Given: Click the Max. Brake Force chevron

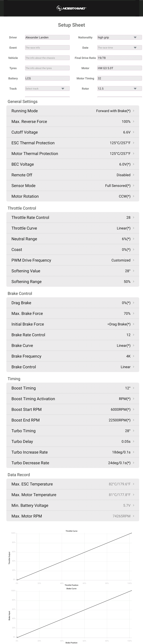Looking at the screenshot, I should pos(134,314).
